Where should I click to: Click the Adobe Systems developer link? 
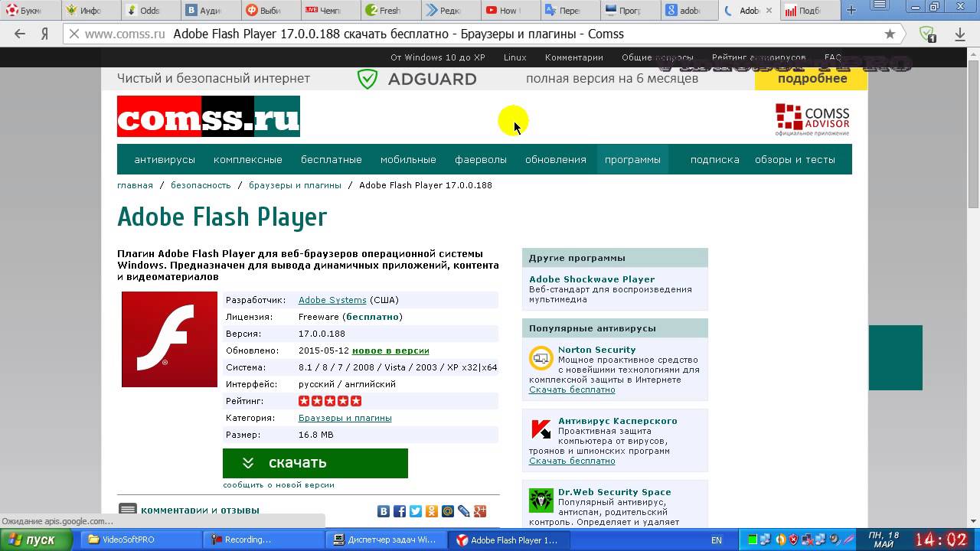[x=332, y=300]
